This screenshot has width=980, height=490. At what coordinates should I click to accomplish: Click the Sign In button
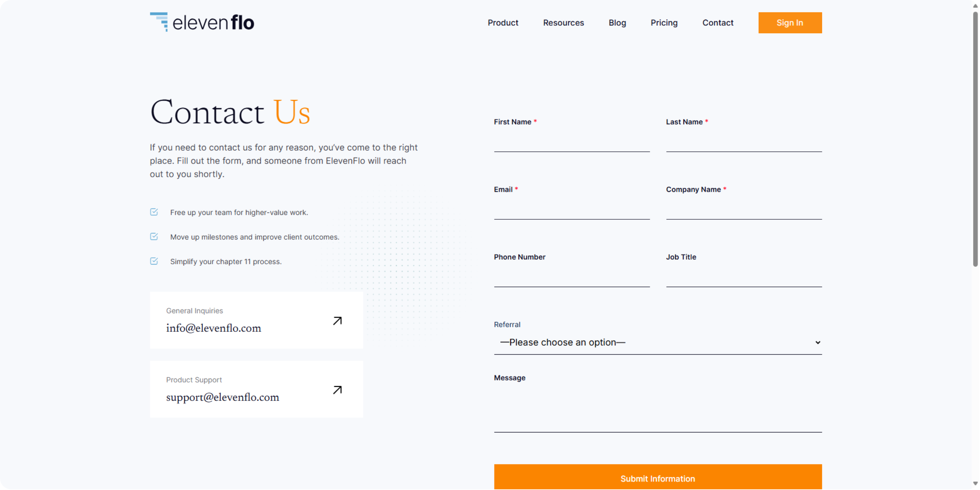[x=789, y=23]
